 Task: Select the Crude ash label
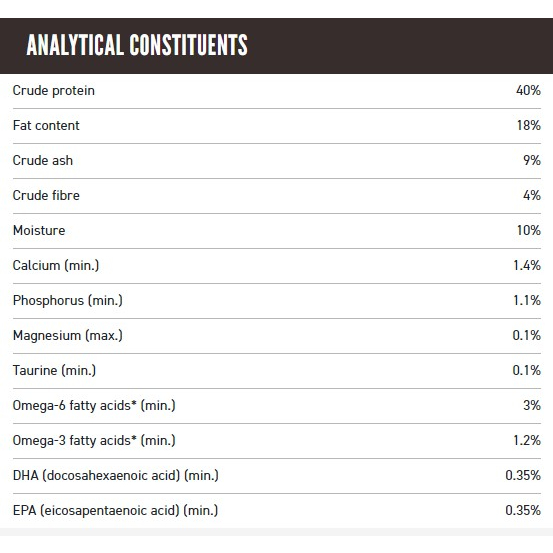[43, 160]
